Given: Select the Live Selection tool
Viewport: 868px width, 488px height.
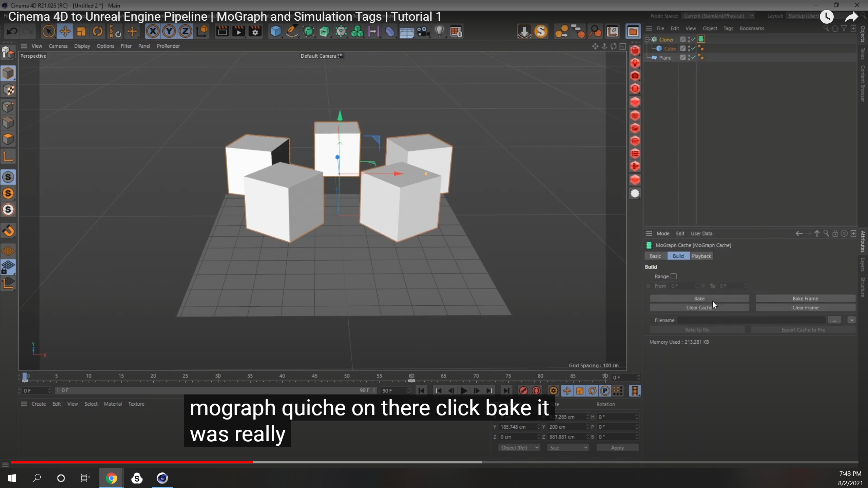Looking at the screenshot, I should (49, 31).
